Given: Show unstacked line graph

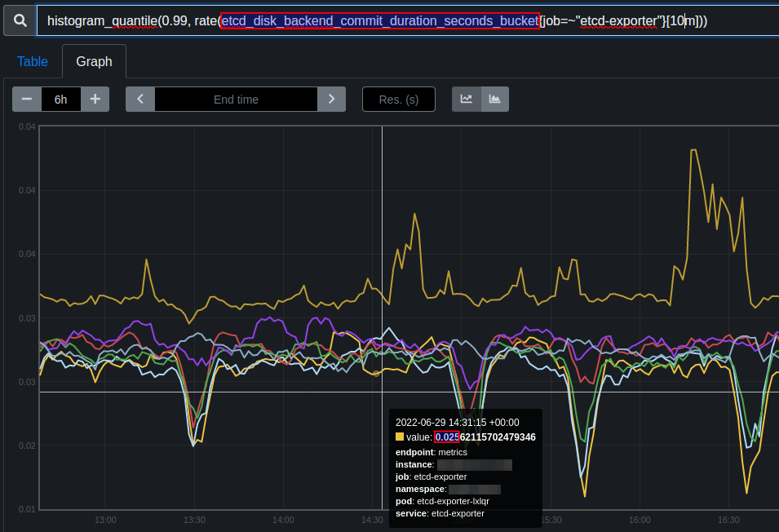Looking at the screenshot, I should tap(466, 100).
